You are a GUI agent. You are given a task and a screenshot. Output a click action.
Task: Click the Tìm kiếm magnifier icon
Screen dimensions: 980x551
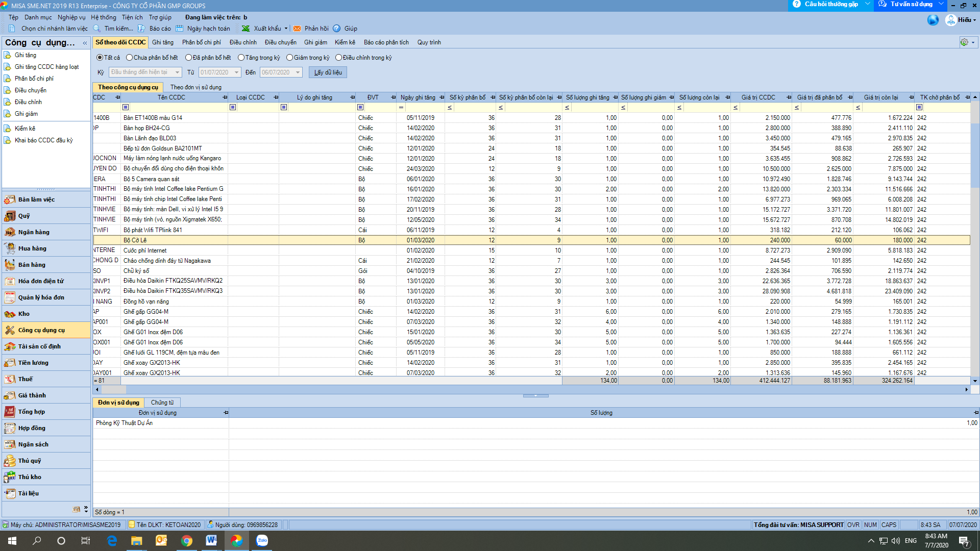[x=97, y=29]
